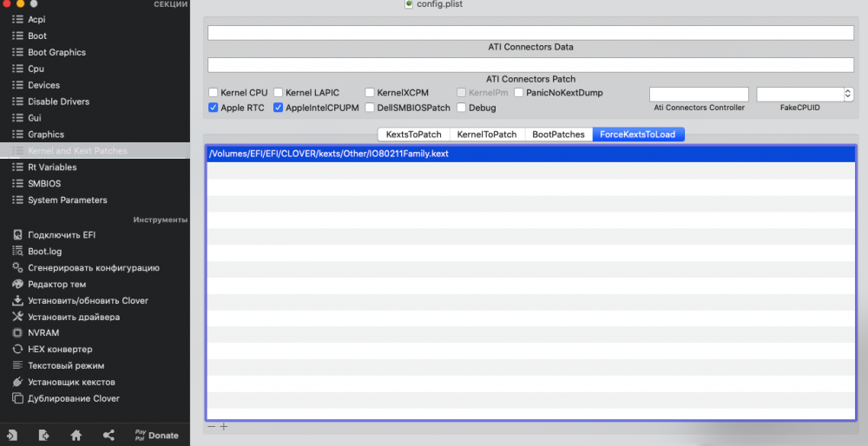The height and width of the screenshot is (446, 868).
Task: Toggle PanicNoKextDump checkbox
Action: click(x=519, y=92)
